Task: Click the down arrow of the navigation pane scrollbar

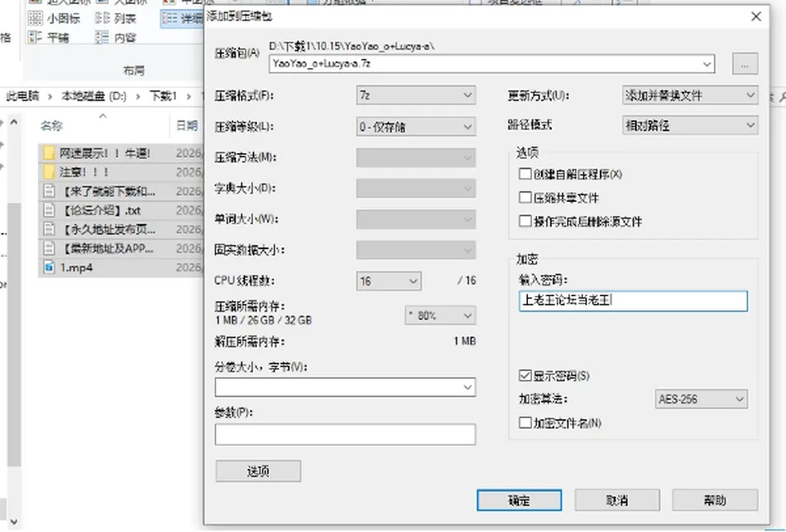Action: click(x=14, y=521)
